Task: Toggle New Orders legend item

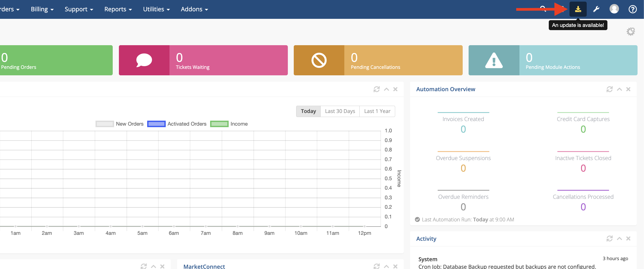Action: (120, 124)
